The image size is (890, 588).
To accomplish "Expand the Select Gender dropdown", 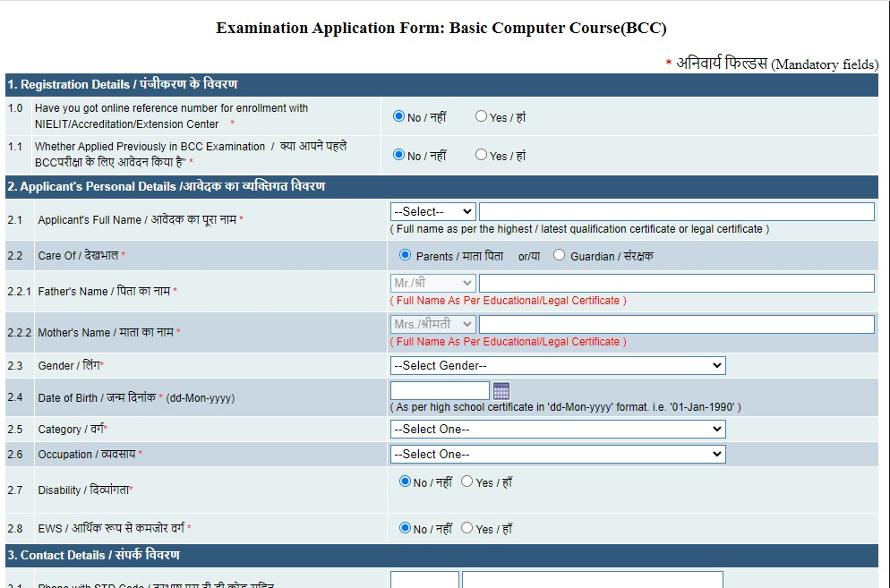I will [558, 365].
